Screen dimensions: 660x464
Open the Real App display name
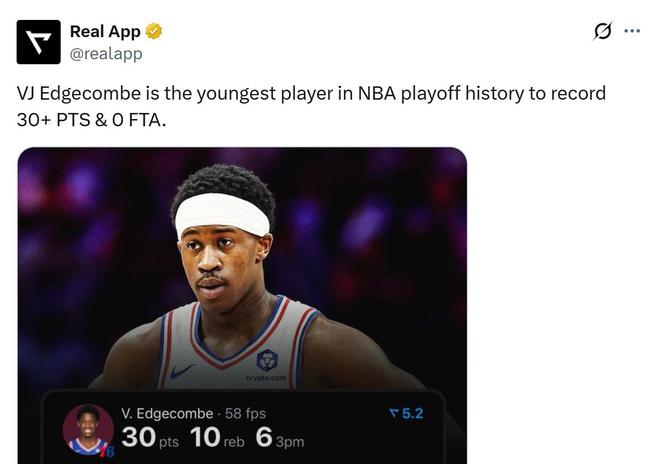click(x=105, y=32)
